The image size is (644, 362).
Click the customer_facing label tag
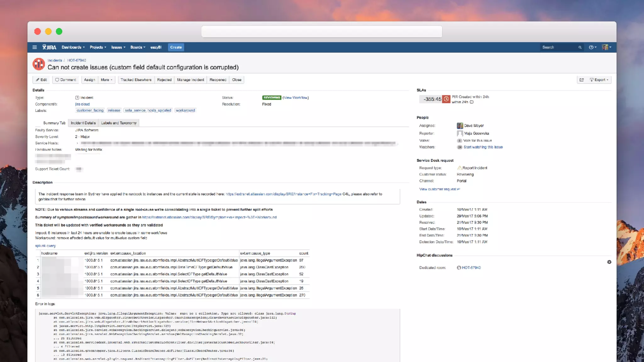[90, 110]
